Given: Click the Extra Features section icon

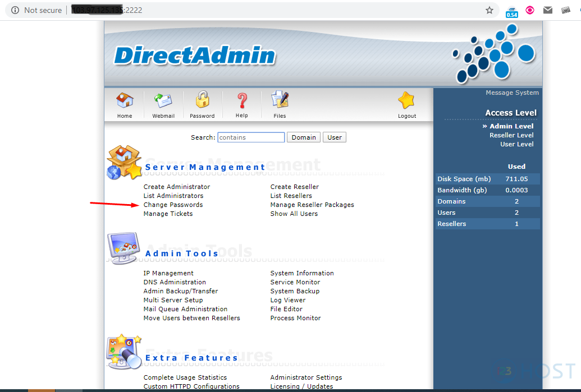Looking at the screenshot, I should pos(123,352).
